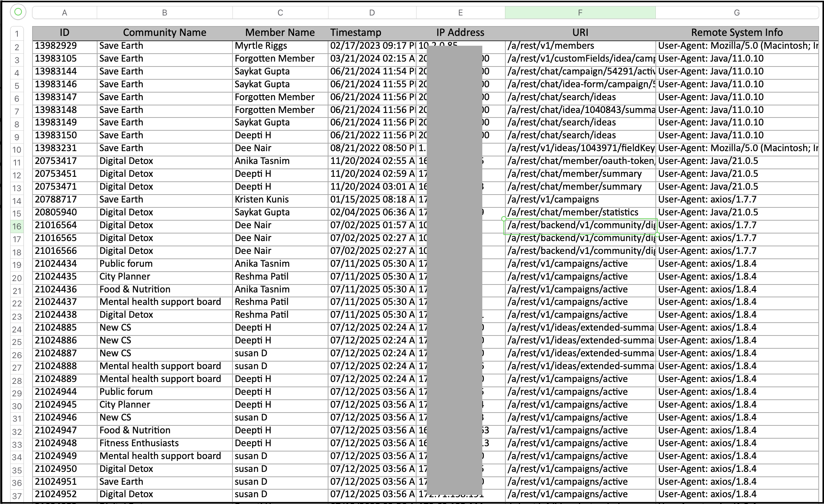The height and width of the screenshot is (504, 824).
Task: Select 'New CS' cell in row 25
Action: [x=165, y=341]
